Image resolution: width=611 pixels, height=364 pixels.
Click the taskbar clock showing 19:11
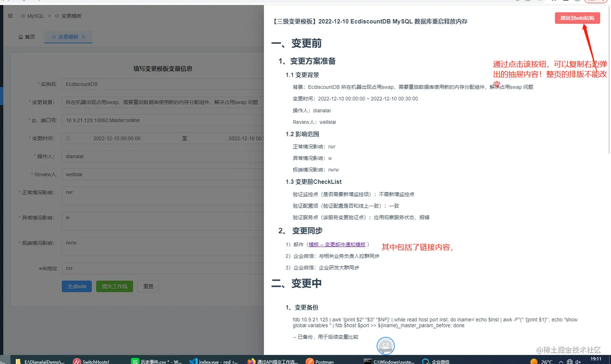596,360
